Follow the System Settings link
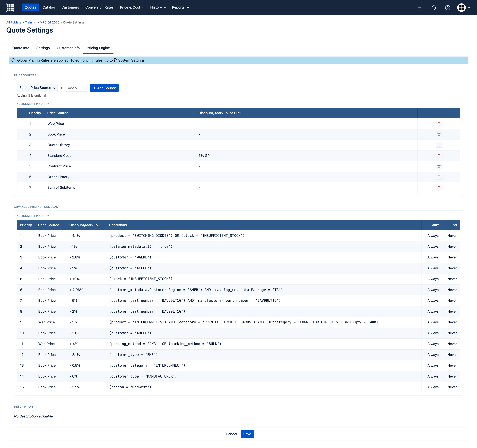 click(x=129, y=60)
